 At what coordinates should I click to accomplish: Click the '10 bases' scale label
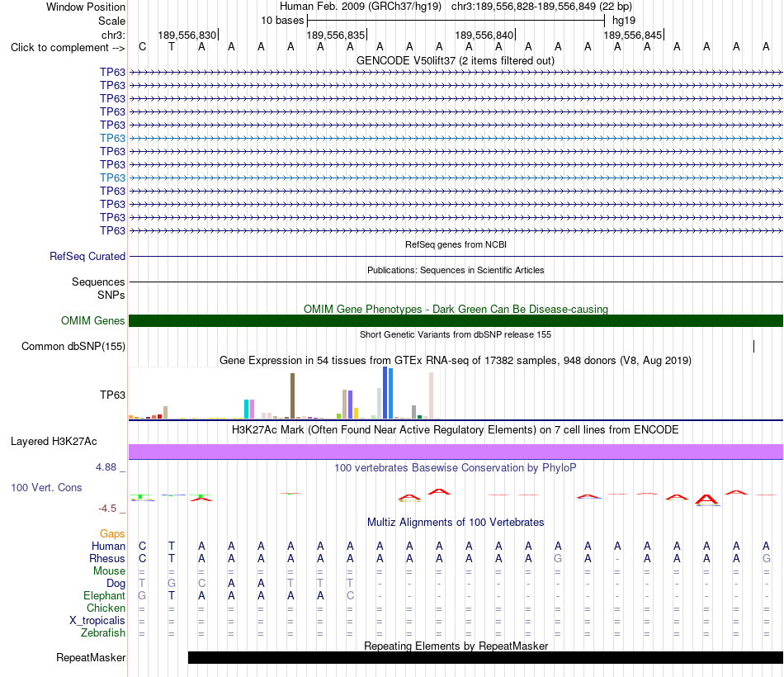[x=282, y=21]
